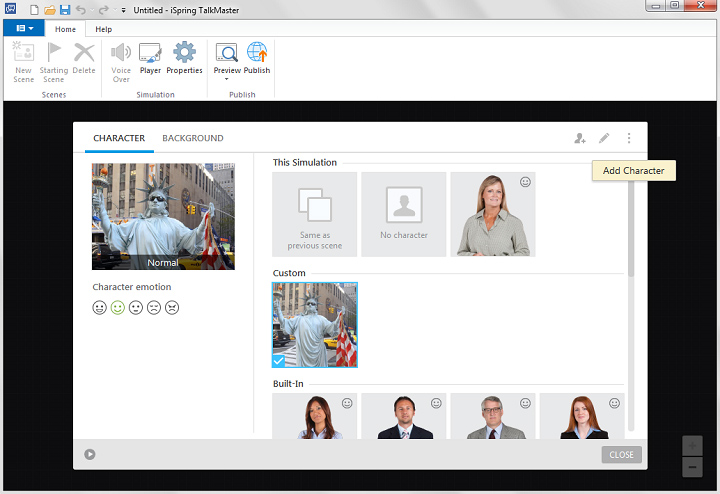
Task: Open the Help ribbon tab
Action: [104, 29]
